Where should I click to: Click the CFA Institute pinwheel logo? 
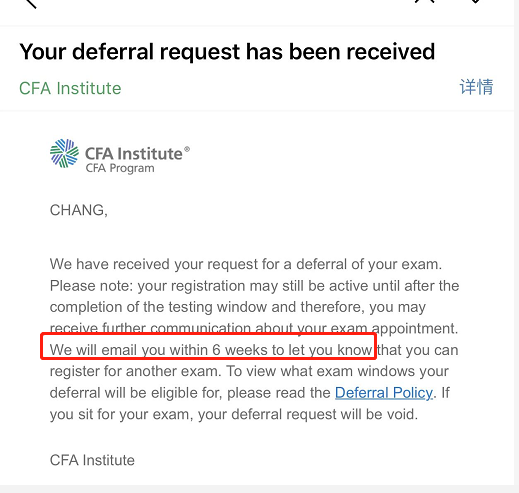[x=64, y=153]
